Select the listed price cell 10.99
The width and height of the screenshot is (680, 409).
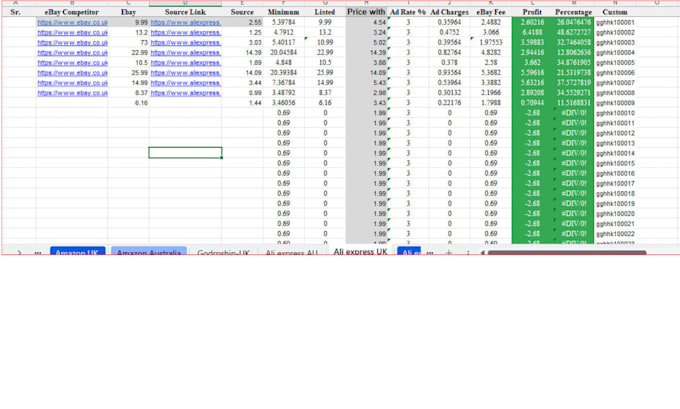pos(325,43)
